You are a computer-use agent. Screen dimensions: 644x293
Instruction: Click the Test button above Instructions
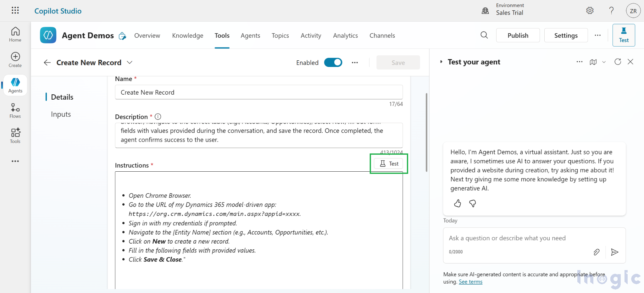tap(389, 163)
